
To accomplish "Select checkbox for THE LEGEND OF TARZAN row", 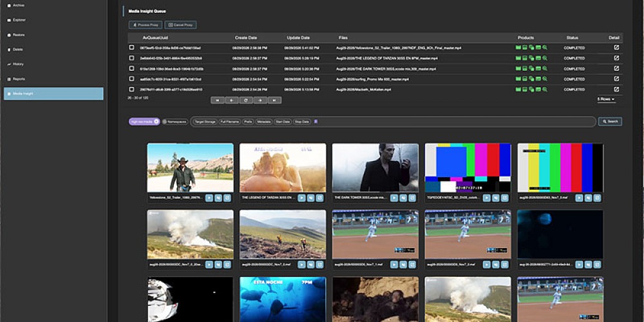I will click(131, 58).
